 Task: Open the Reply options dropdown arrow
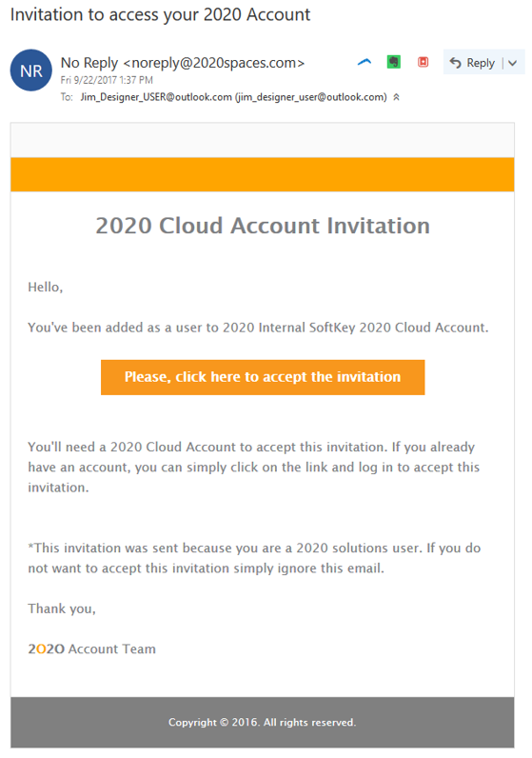click(513, 63)
